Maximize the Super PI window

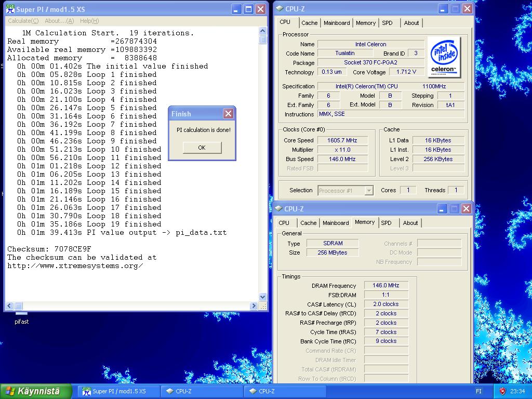[249, 9]
